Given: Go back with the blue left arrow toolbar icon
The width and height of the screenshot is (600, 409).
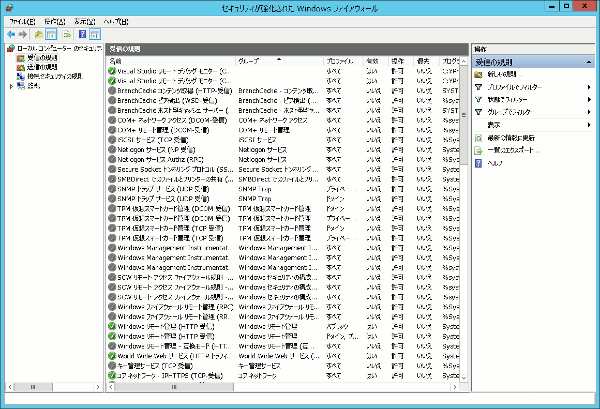Looking at the screenshot, I should [x=11, y=34].
